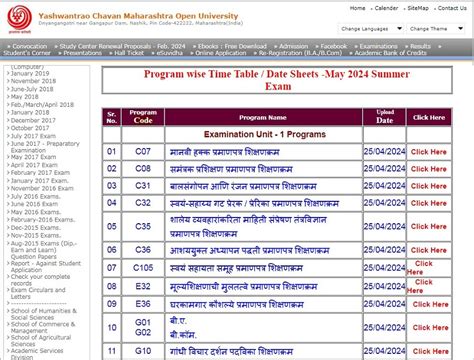Viewport: 474px width, 360px height.
Task: Select Convocation in navigation bar
Action: click(x=30, y=46)
